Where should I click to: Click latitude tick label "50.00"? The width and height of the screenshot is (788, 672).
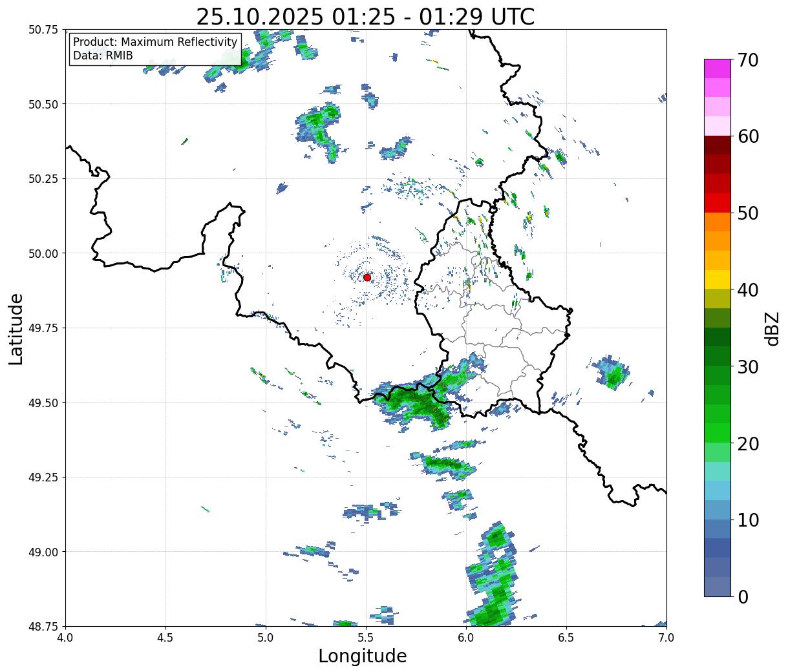coord(43,253)
